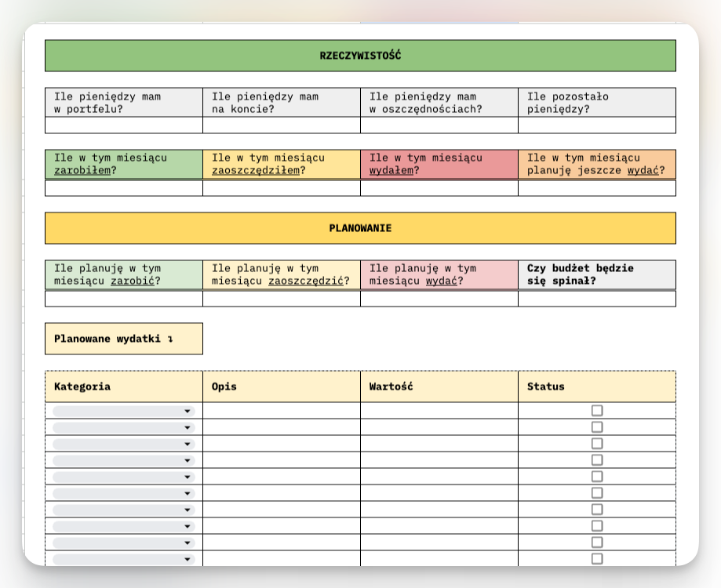Click the empty cell under 'Czy budżet będzie się spinał?'

point(597,299)
